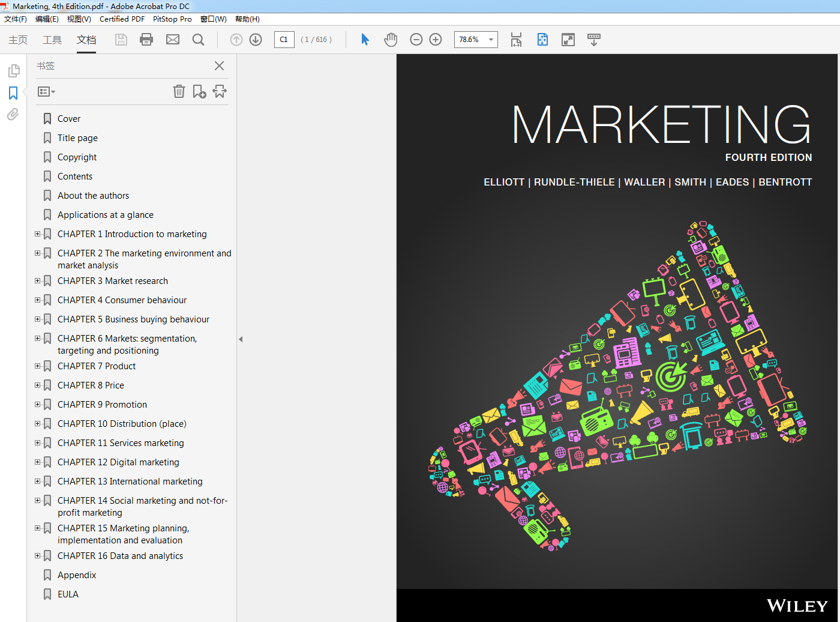Collapse the navigation pane via divider arrow
840x622 pixels.
(x=241, y=339)
